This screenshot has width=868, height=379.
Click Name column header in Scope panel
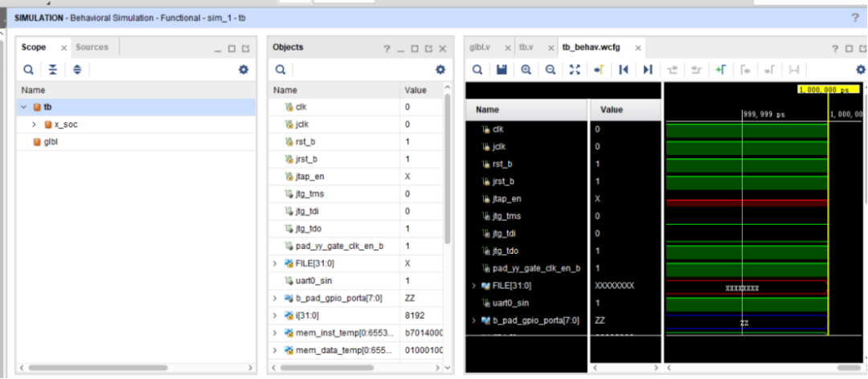point(136,90)
